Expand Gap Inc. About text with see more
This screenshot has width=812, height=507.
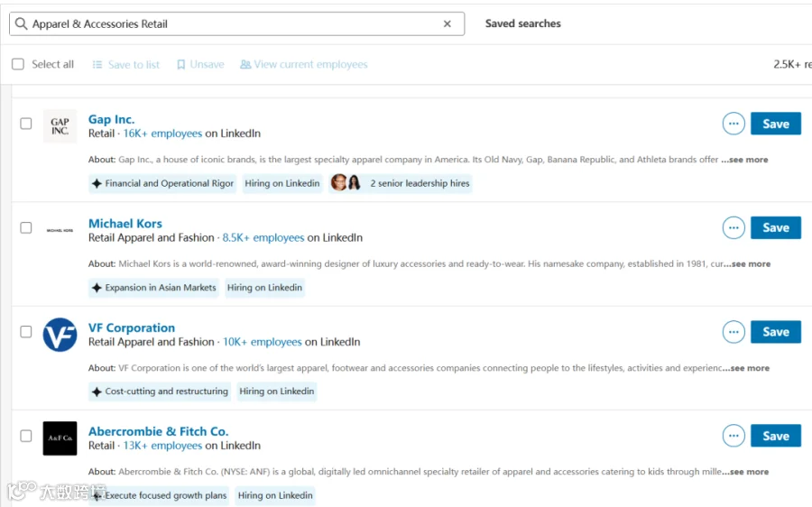744,160
